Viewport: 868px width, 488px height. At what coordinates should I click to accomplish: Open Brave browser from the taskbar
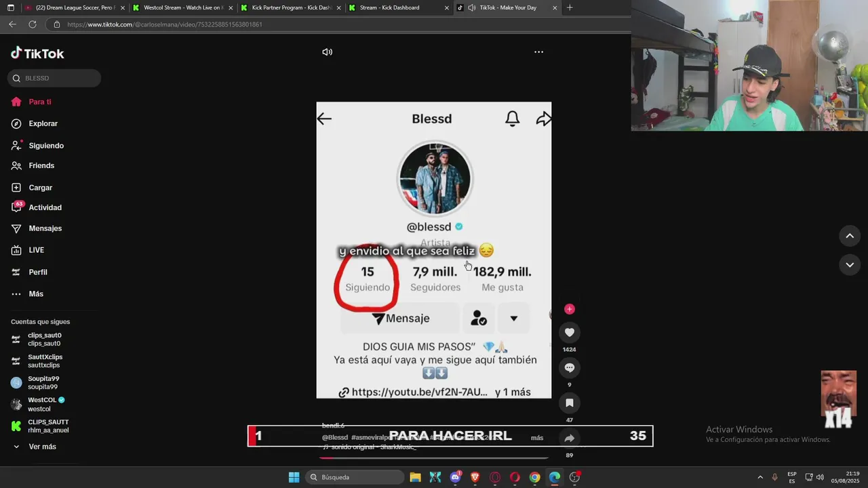tap(475, 477)
